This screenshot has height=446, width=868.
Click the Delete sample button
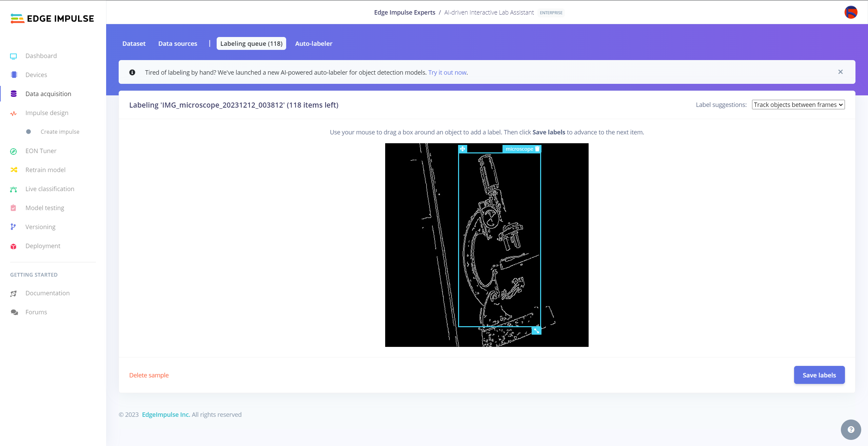[x=150, y=375]
